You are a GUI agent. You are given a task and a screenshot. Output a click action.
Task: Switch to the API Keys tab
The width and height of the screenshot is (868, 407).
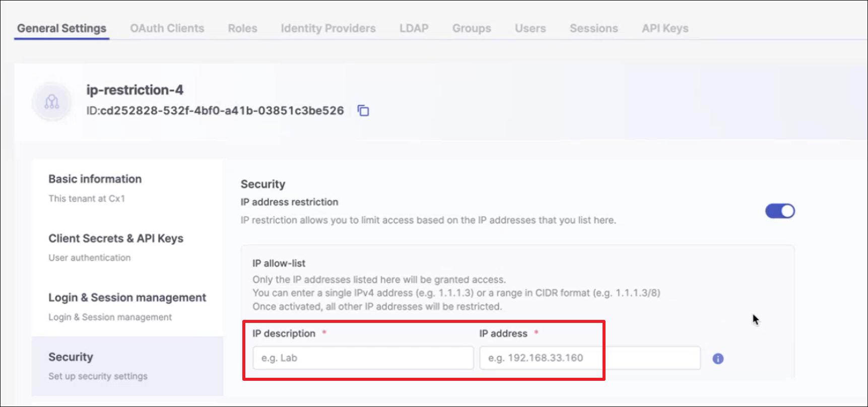tap(664, 29)
